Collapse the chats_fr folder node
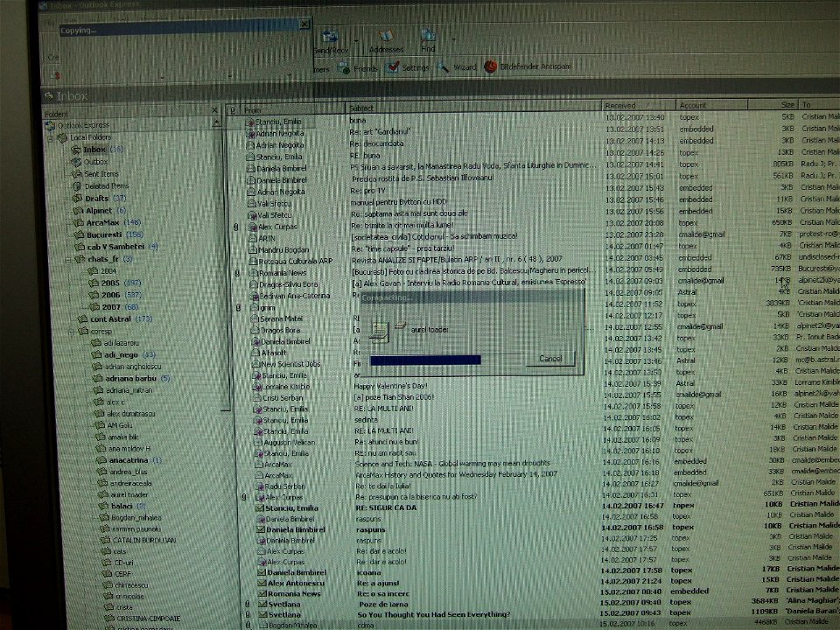 coord(68,260)
